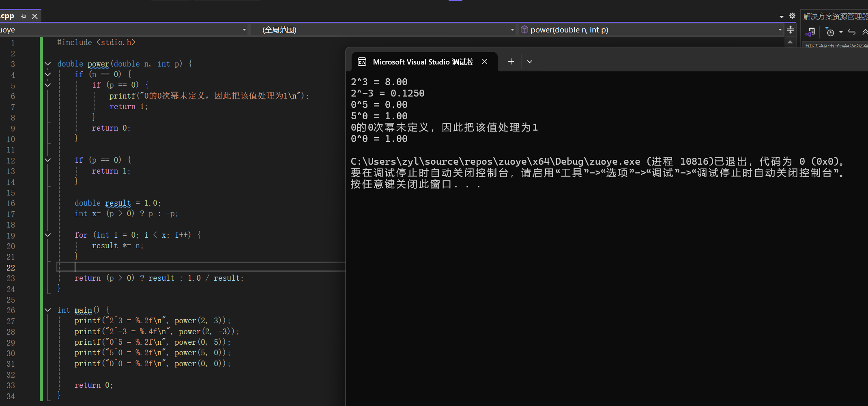Image resolution: width=868 pixels, height=406 pixels.
Task: Open the terminal profiles dropdown chevron
Action: [x=529, y=62]
